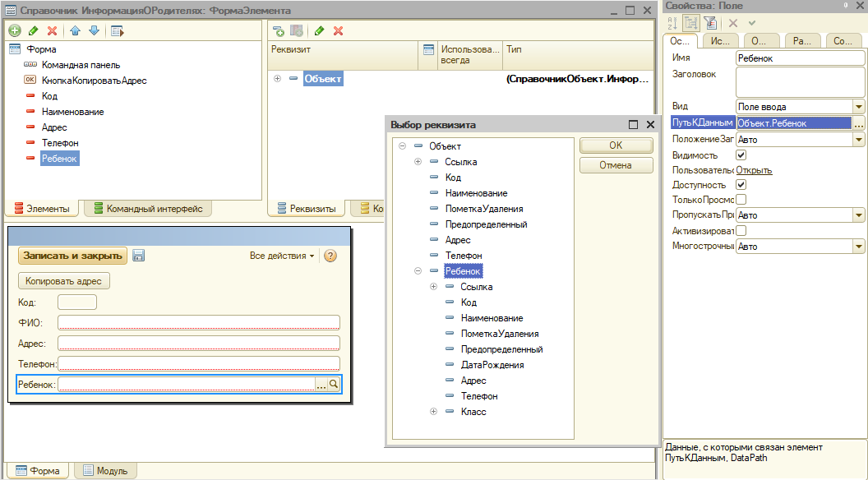Select Командная панель in the elements tree

pos(81,65)
